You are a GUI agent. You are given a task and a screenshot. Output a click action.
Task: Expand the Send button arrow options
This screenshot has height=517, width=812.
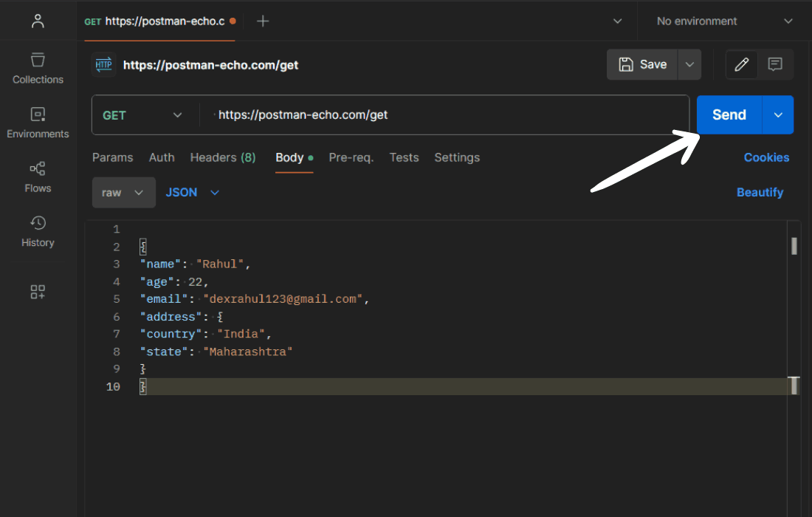pyautogui.click(x=778, y=115)
